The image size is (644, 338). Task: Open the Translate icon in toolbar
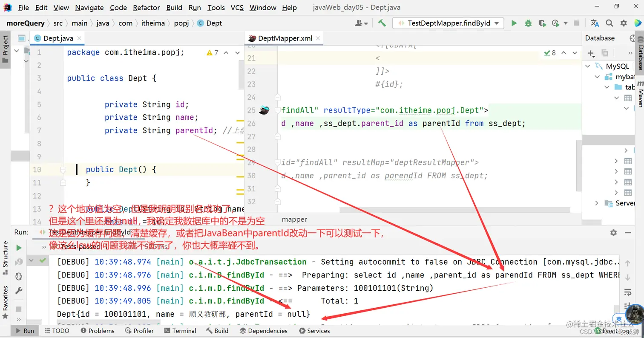595,23
